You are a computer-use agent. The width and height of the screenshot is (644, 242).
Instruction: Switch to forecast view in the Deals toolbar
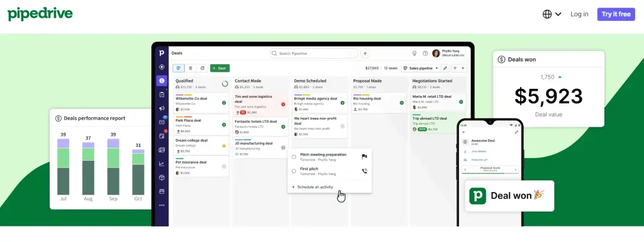(202, 68)
